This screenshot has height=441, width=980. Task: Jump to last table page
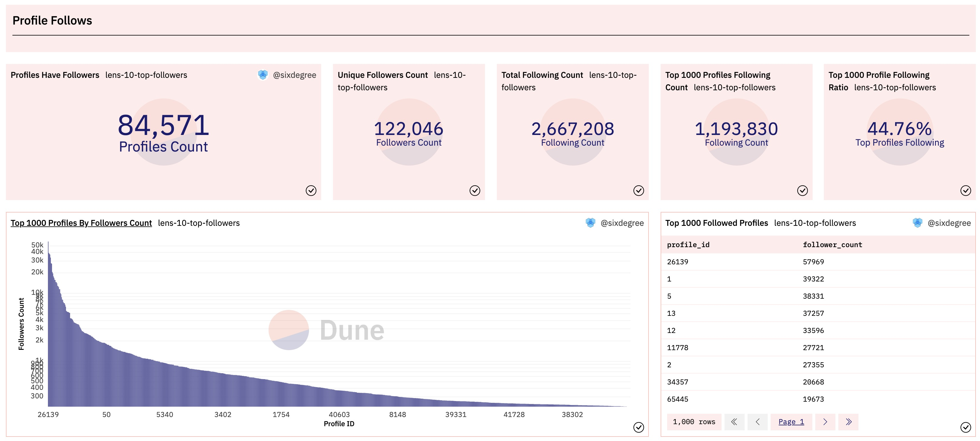point(848,421)
